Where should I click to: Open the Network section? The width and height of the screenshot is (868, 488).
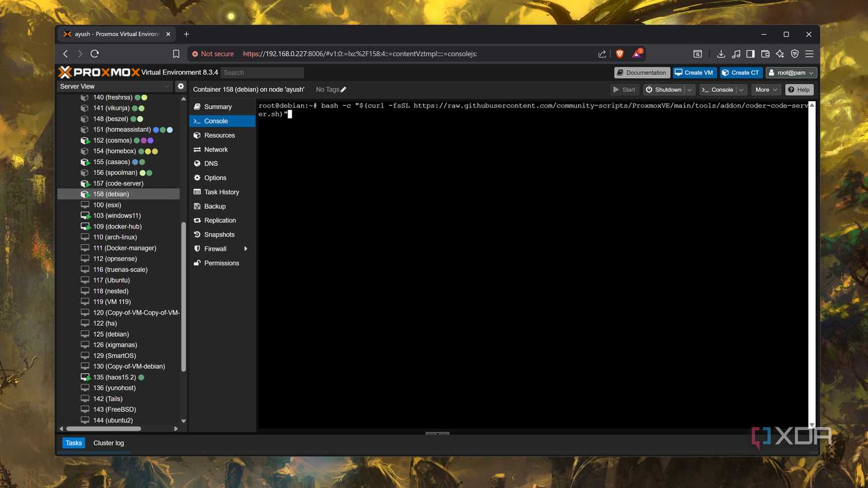coord(222,150)
